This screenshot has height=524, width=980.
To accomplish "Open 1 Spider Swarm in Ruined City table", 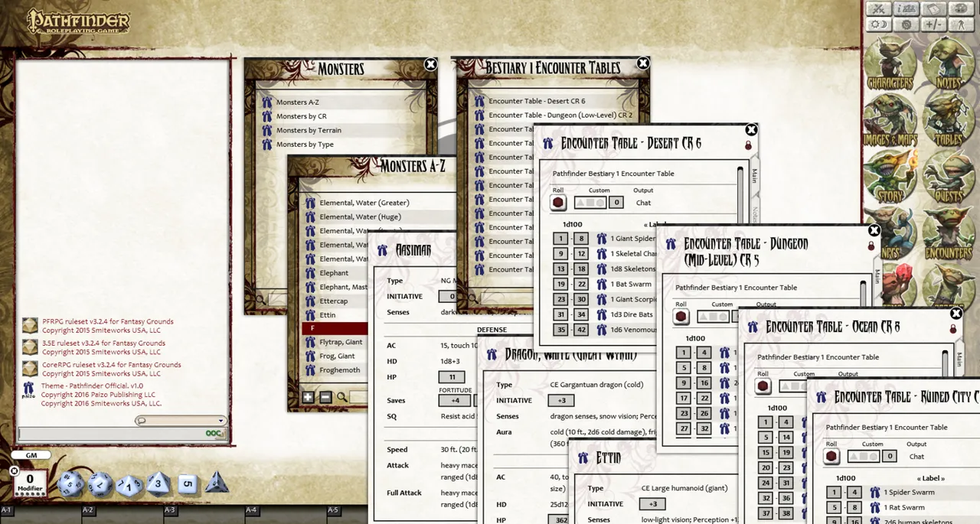I will (909, 492).
